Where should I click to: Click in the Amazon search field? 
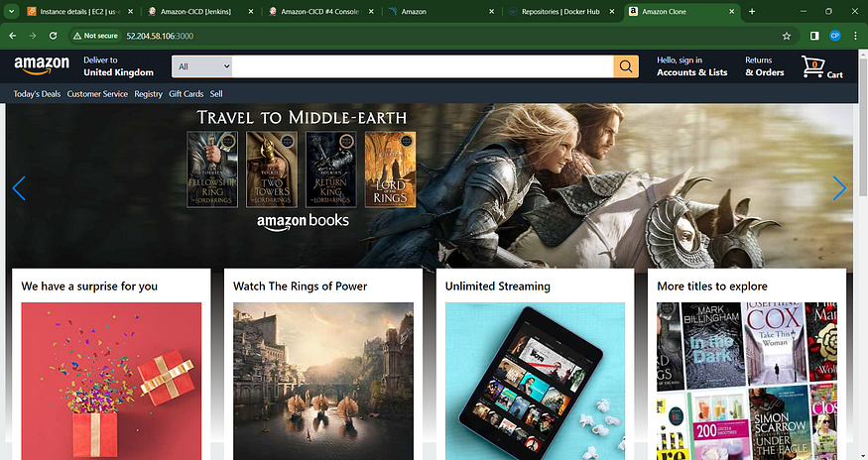423,66
